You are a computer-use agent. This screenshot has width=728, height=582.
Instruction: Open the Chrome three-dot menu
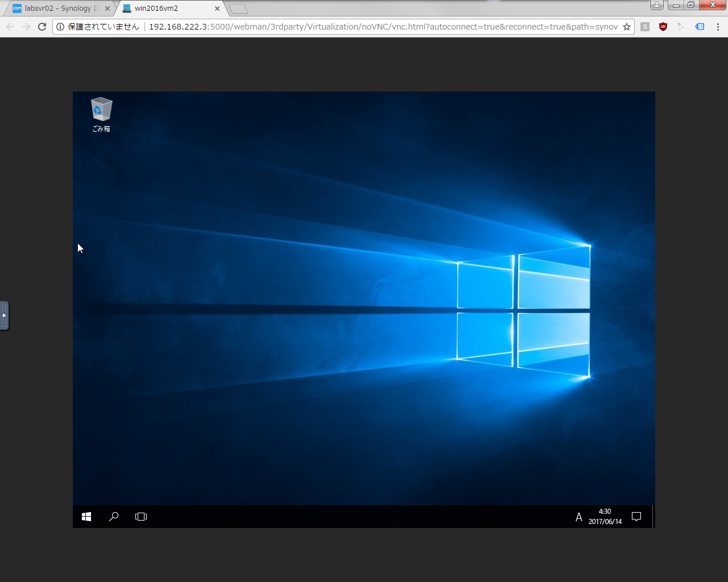tap(718, 27)
